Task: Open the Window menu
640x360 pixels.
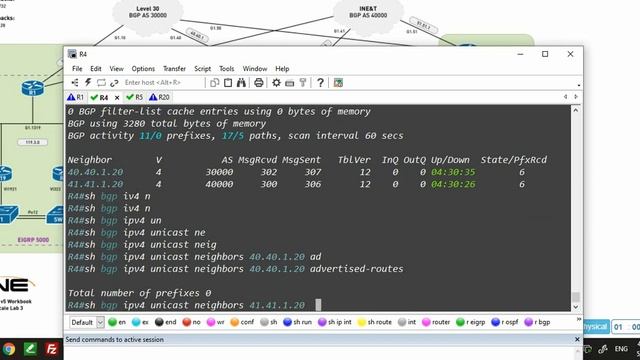Action: pyautogui.click(x=255, y=69)
